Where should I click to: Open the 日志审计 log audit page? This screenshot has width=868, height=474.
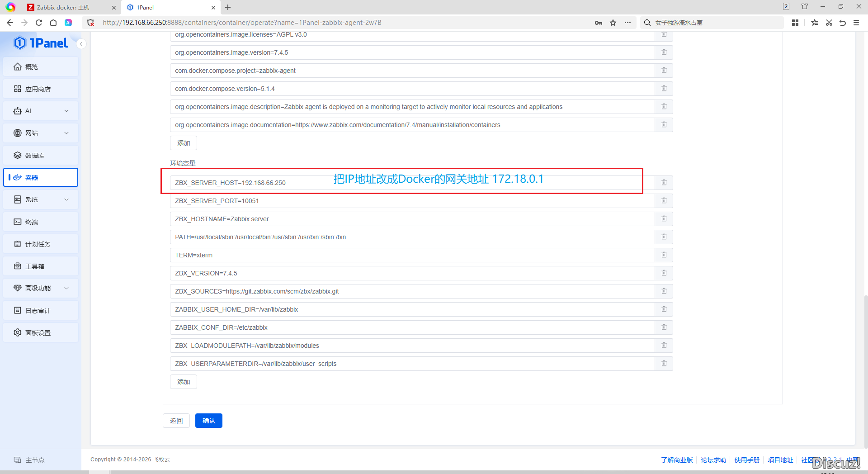(41, 310)
